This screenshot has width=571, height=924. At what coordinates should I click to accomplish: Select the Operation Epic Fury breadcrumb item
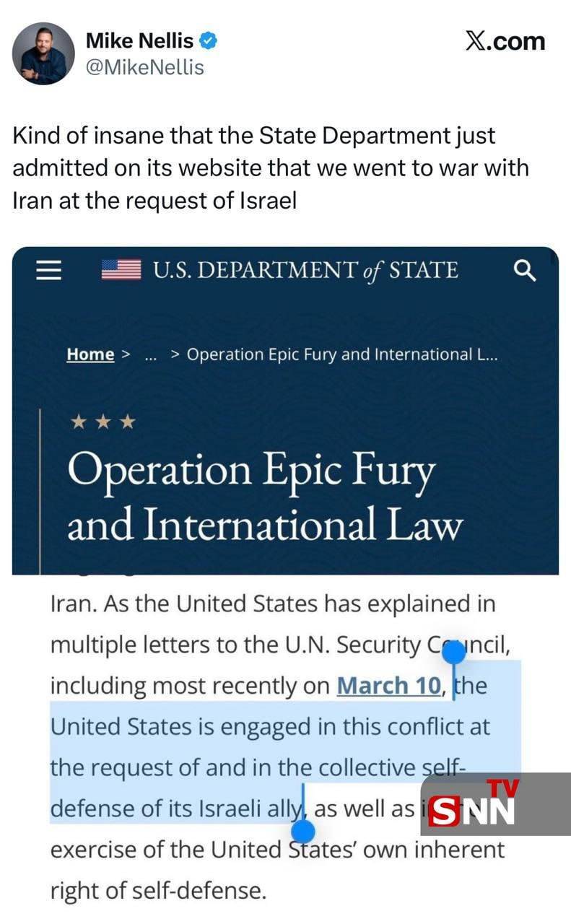click(341, 354)
